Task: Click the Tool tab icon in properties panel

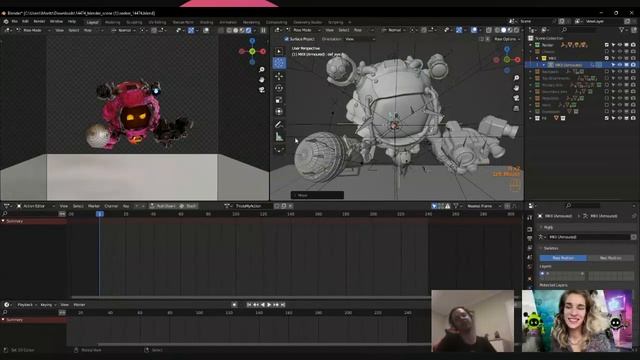Action: pos(530,218)
